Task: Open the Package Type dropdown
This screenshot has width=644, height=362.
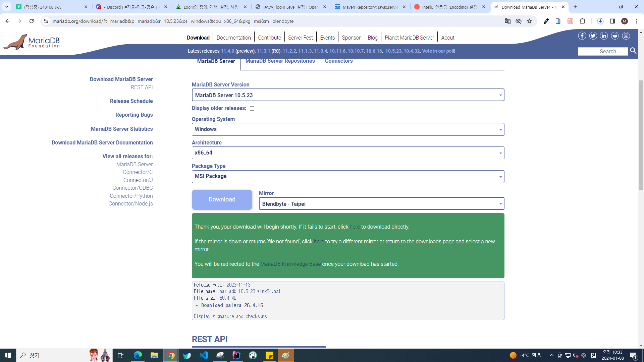Action: pyautogui.click(x=348, y=176)
